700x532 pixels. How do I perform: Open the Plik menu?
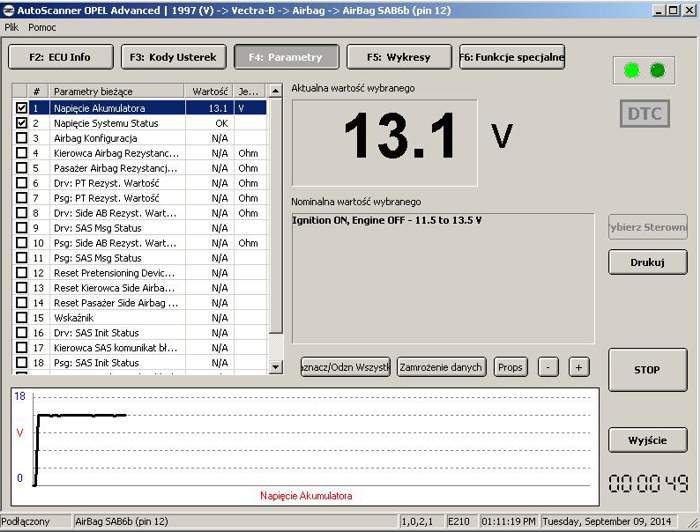tap(12, 27)
